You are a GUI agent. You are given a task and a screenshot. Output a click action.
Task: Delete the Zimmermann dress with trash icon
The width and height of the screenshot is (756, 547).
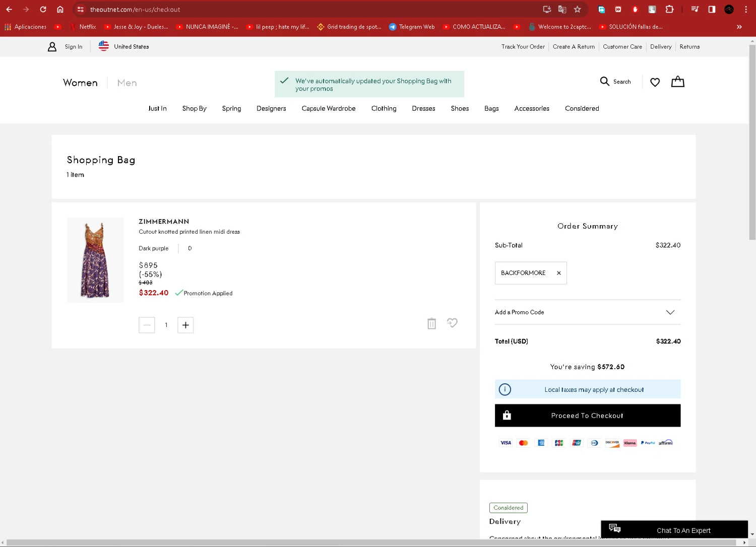coord(431,323)
